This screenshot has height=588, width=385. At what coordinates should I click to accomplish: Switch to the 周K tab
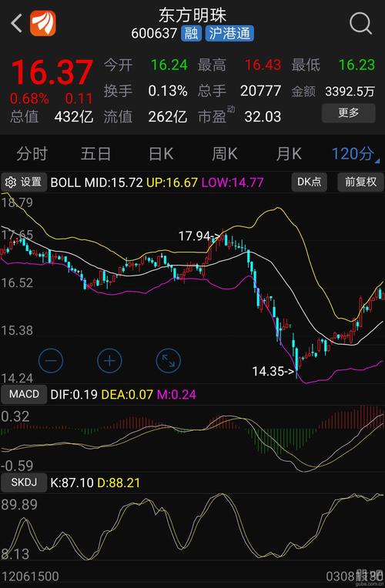click(x=224, y=154)
